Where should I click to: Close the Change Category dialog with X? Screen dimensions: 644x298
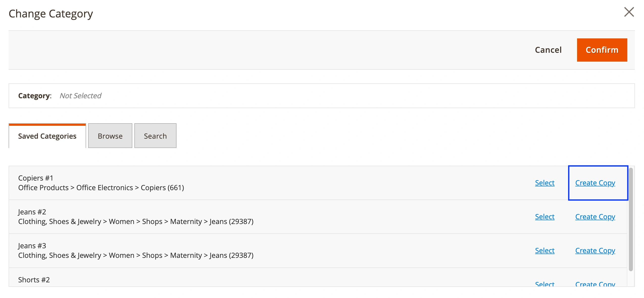tap(629, 12)
